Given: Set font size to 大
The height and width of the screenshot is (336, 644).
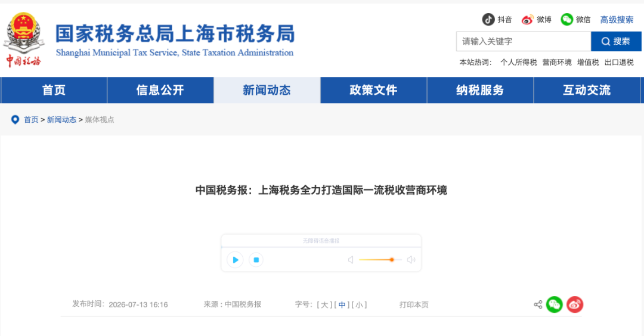Looking at the screenshot, I should 324,305.
